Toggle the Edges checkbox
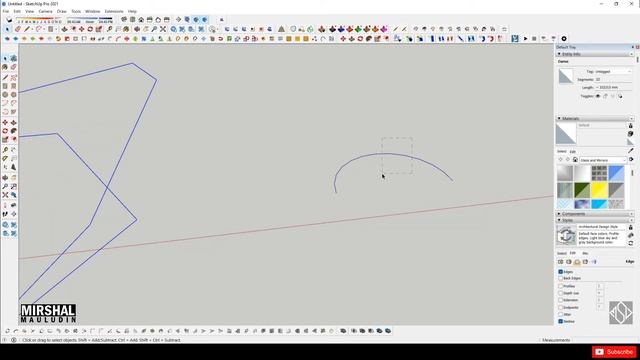The image size is (640, 360). click(x=561, y=271)
